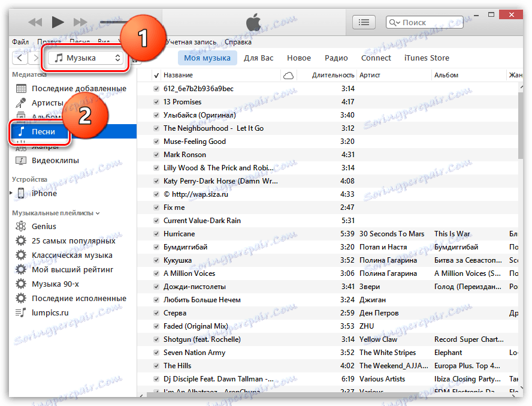
Task: Toggle checkbox for Mark Ronson
Action: (x=156, y=155)
